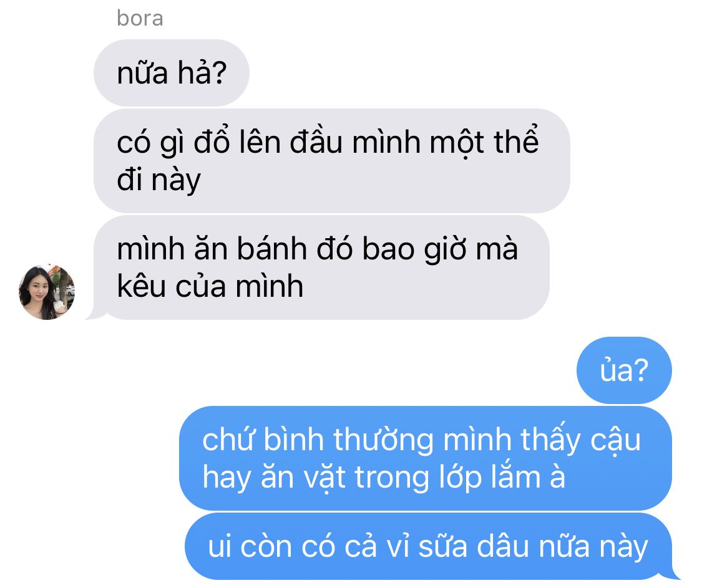Click "kêu của mình" text line
The width and height of the screenshot is (702, 588).
click(210, 286)
